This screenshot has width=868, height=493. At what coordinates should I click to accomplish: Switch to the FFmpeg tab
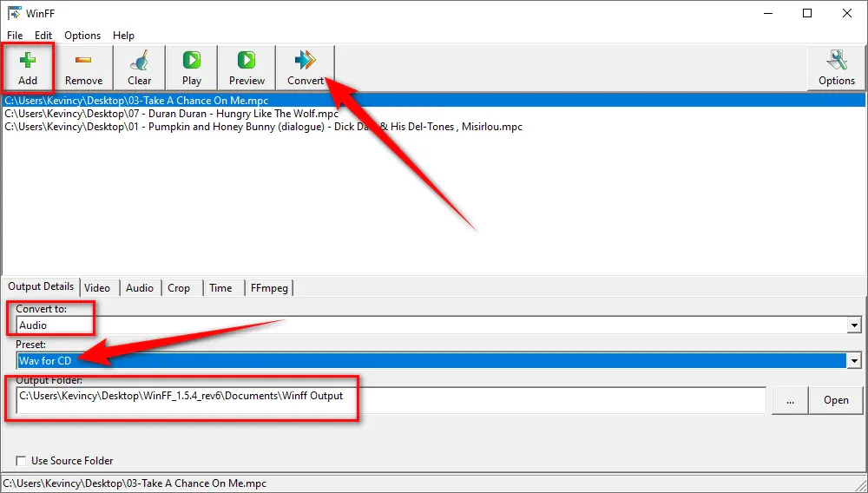[270, 287]
